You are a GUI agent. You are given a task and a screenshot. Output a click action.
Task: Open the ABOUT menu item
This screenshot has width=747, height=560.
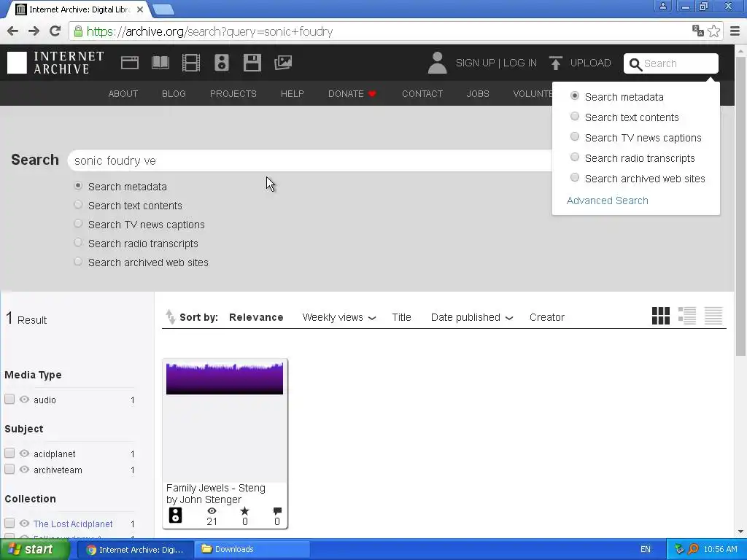pos(123,94)
